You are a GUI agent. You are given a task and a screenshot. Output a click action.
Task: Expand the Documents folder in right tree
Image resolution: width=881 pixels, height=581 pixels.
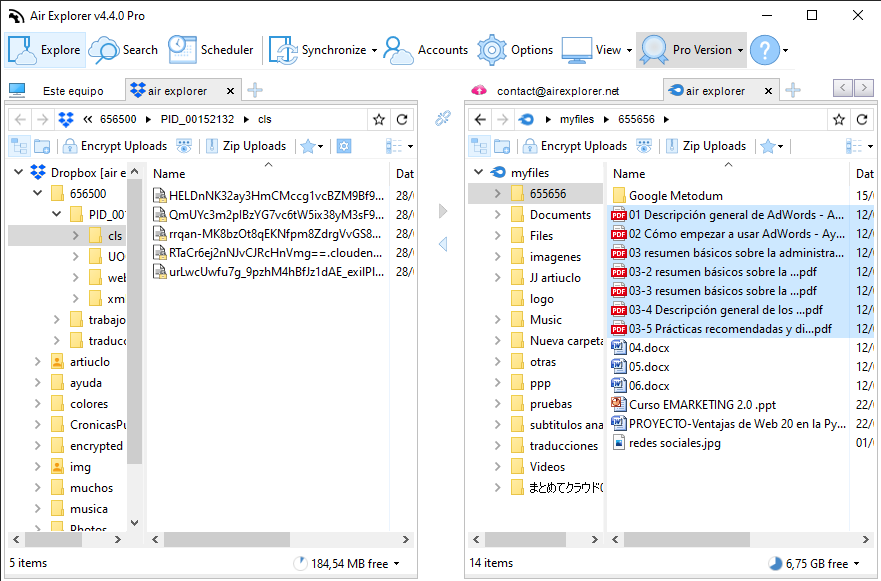click(x=497, y=215)
